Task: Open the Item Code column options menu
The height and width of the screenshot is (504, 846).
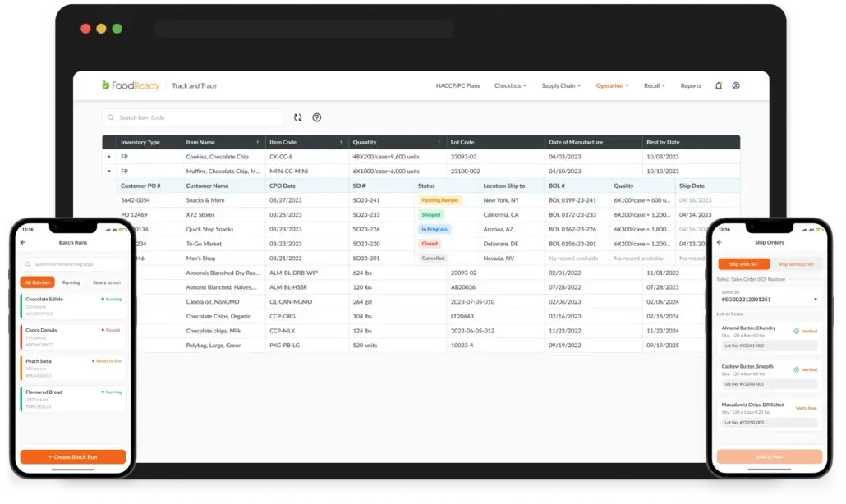Action: coord(342,143)
